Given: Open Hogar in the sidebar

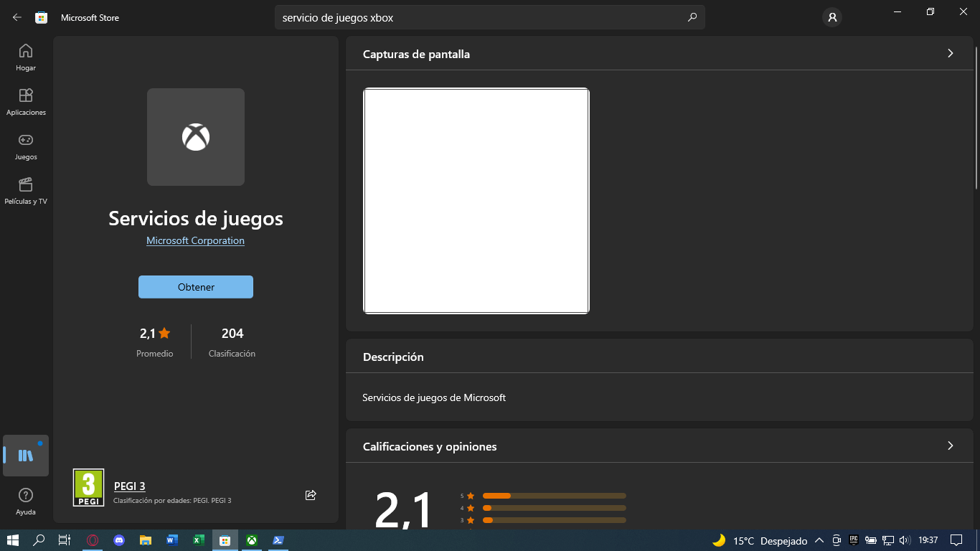Looking at the screenshot, I should [x=26, y=57].
